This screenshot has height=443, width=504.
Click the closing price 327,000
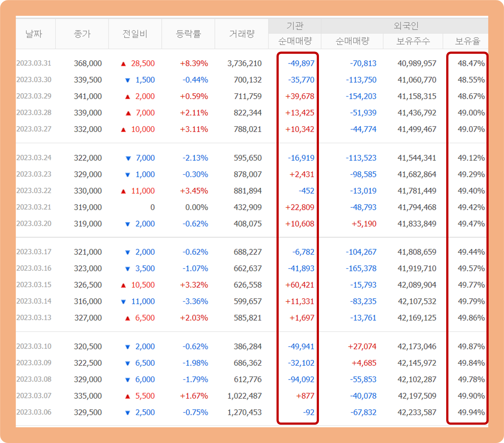[88, 318]
